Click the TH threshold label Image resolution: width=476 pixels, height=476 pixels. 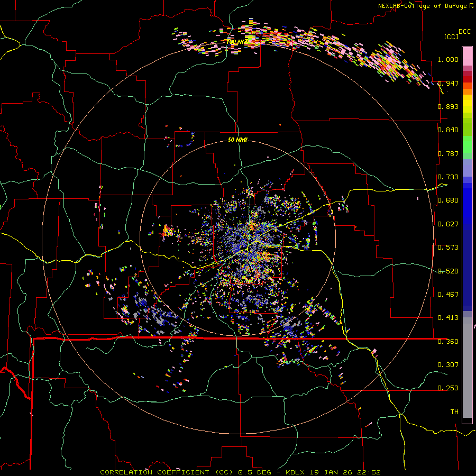click(x=454, y=412)
